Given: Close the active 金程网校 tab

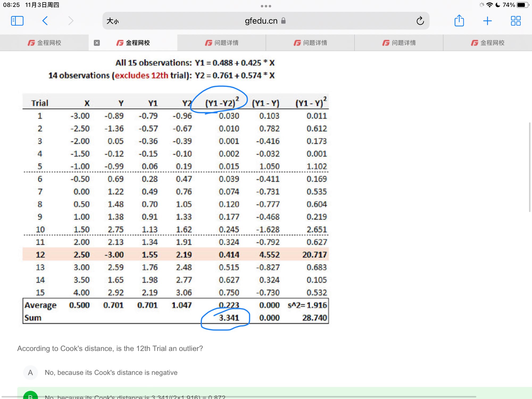Looking at the screenshot, I should pos(97,43).
